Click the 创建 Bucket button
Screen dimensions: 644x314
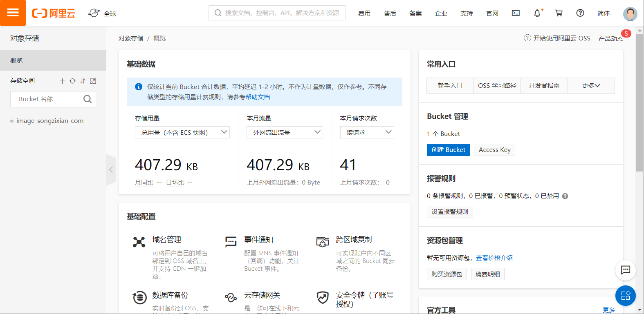(x=449, y=150)
